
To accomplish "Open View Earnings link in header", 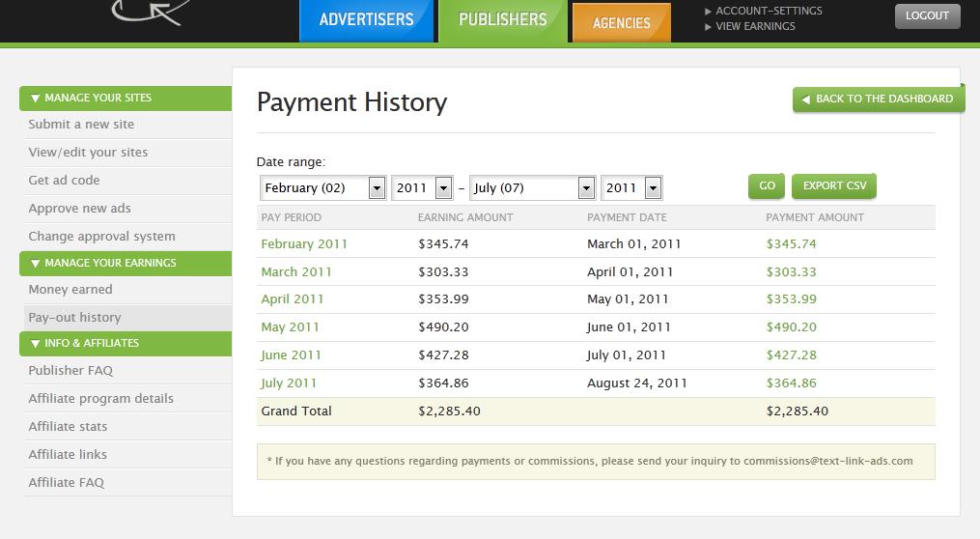I will 755,26.
